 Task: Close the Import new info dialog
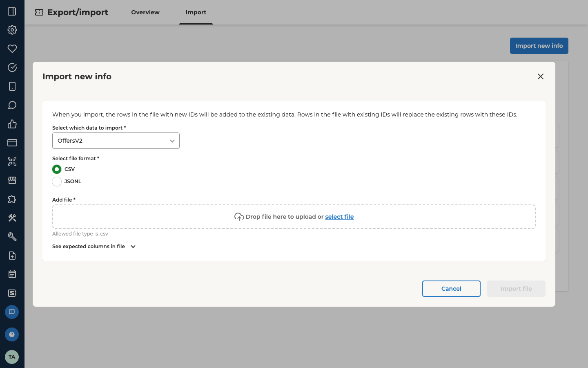(541, 76)
